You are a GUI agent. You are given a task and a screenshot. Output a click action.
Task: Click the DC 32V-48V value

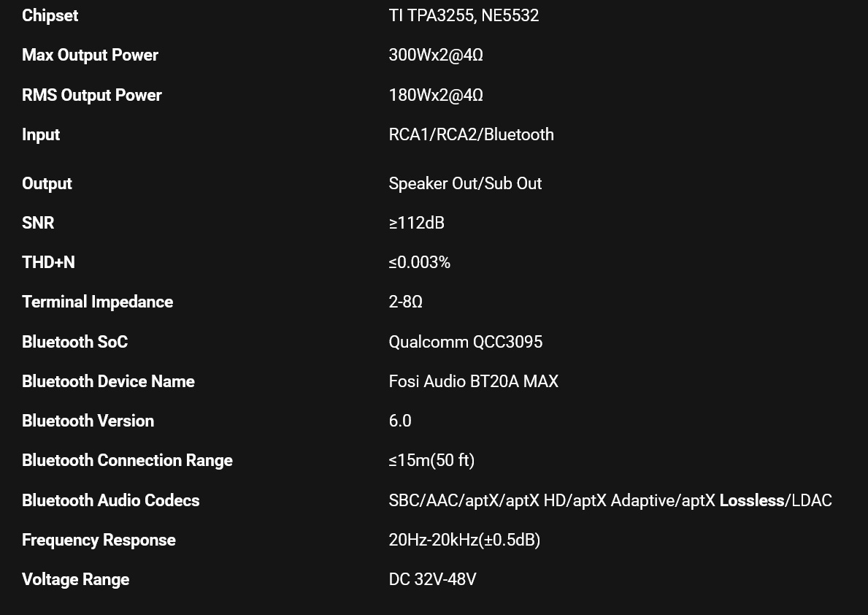[x=432, y=579]
